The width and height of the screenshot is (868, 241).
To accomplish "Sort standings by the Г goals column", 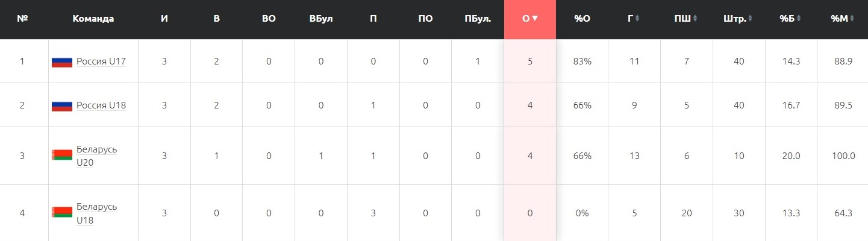I will point(634,19).
